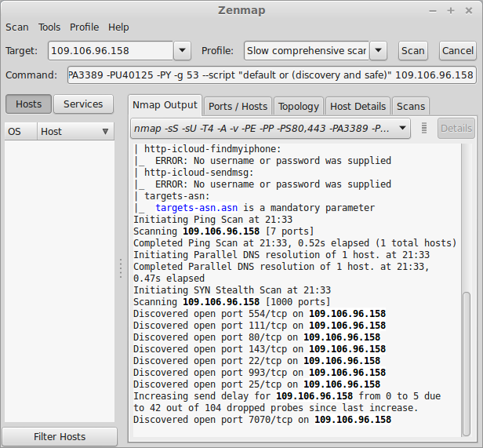Toggle the Services view button

click(83, 104)
